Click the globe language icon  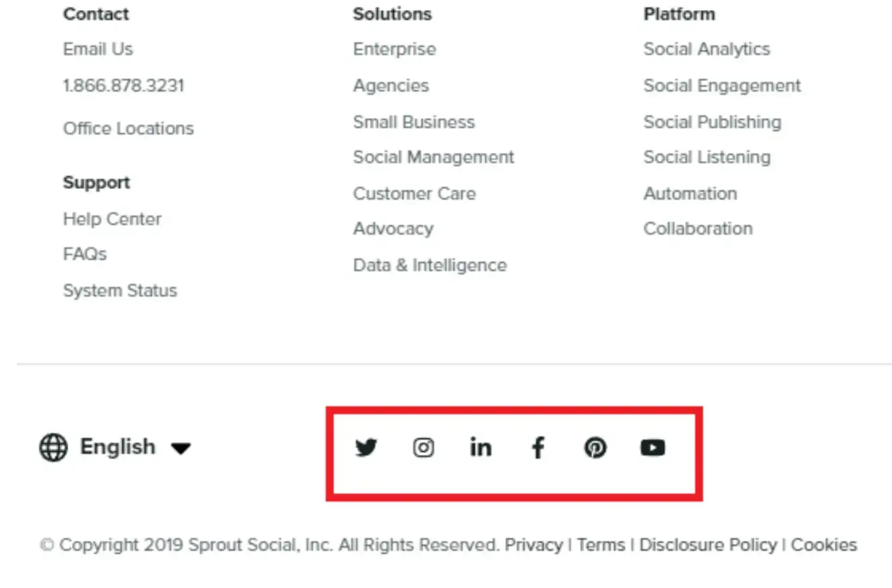point(52,447)
